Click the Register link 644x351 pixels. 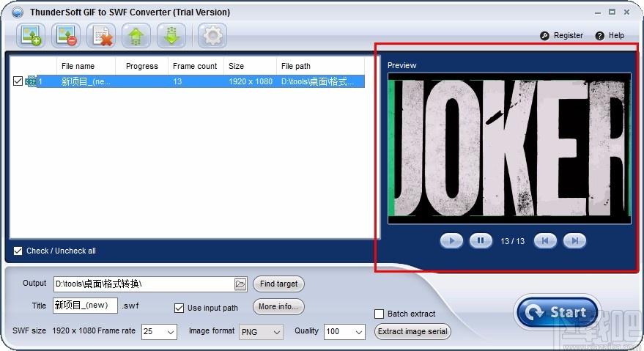[569, 36]
